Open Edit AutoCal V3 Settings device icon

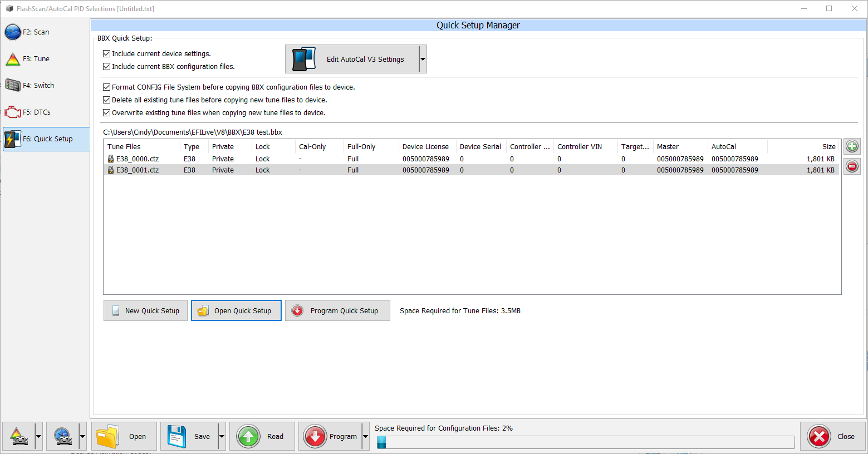303,59
